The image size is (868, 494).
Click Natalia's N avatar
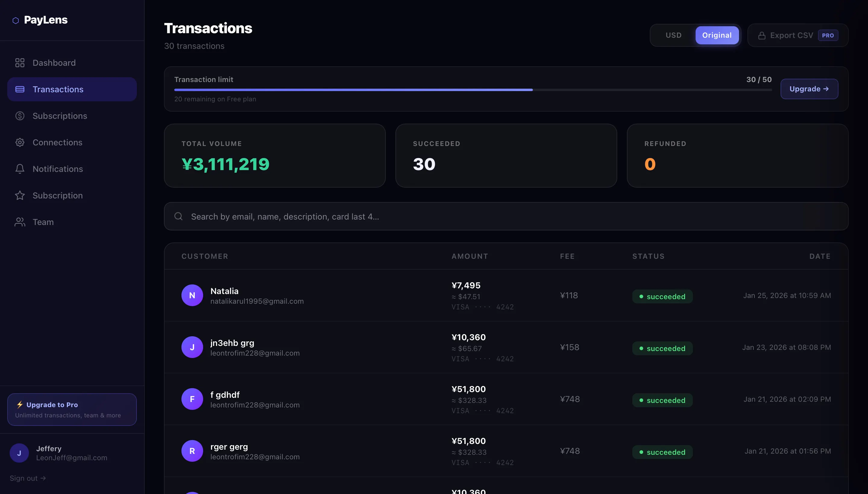pos(192,295)
